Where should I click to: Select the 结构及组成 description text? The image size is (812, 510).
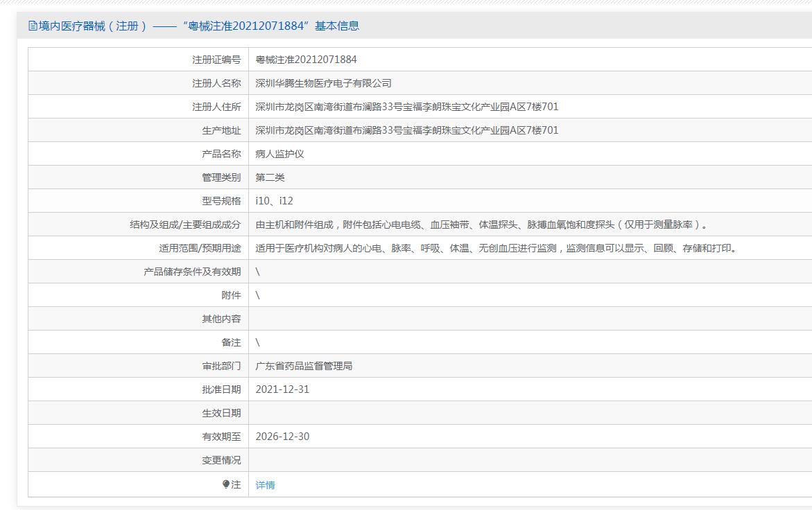tap(482, 225)
